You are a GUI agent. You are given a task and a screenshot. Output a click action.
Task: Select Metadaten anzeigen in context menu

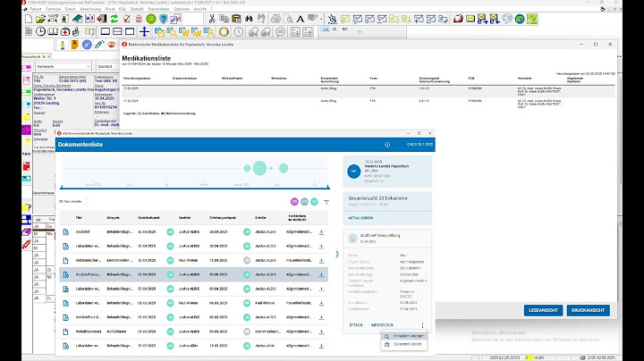click(404, 336)
